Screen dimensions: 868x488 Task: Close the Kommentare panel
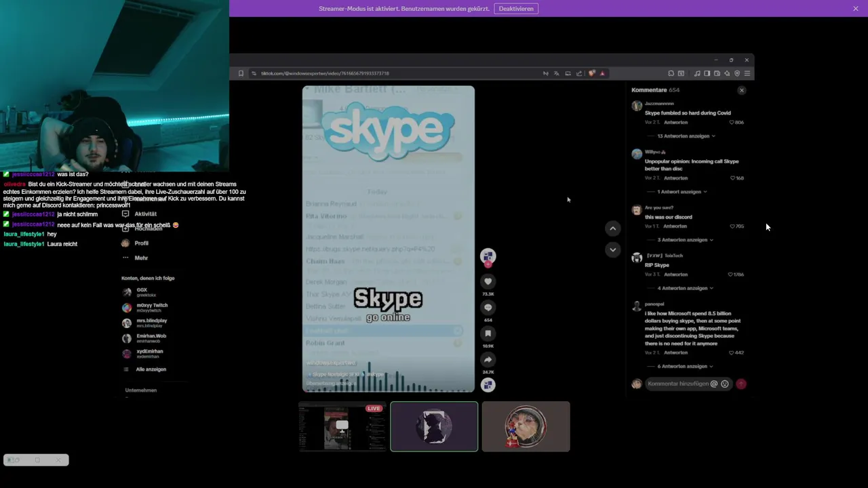point(741,90)
